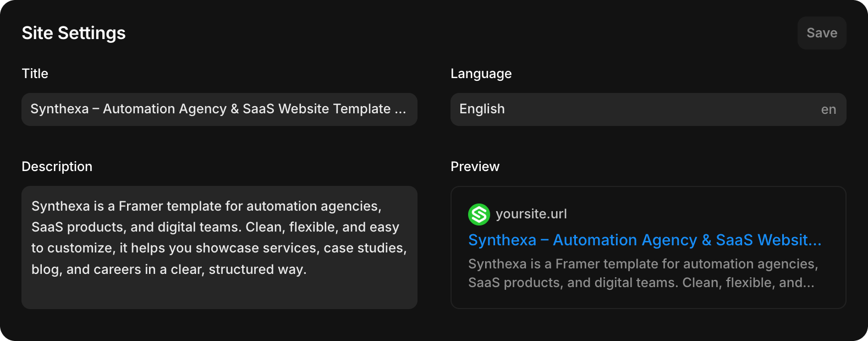Click the Title input field
868x341 pixels.
pos(219,109)
